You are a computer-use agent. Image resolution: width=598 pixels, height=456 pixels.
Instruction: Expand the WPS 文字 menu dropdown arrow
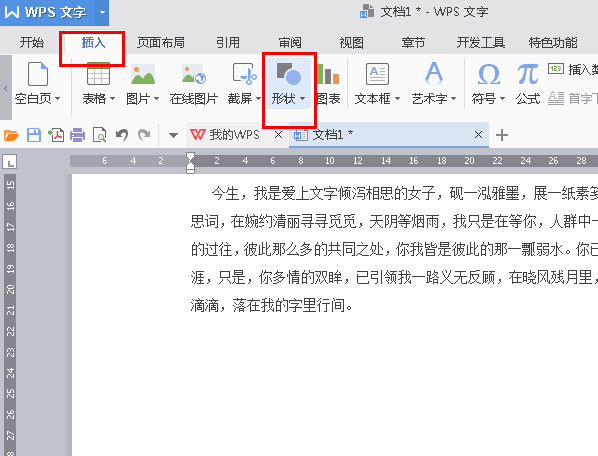coord(102,13)
